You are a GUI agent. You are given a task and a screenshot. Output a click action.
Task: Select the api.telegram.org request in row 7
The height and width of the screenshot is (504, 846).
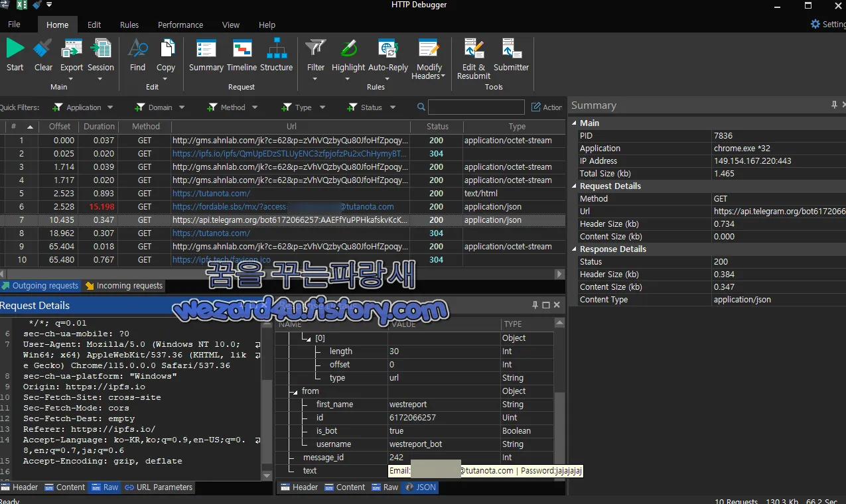pos(283,220)
